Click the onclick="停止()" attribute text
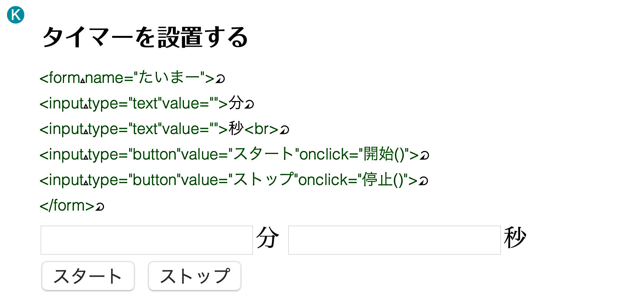Viewport: 644px width, 296px height. click(353, 180)
